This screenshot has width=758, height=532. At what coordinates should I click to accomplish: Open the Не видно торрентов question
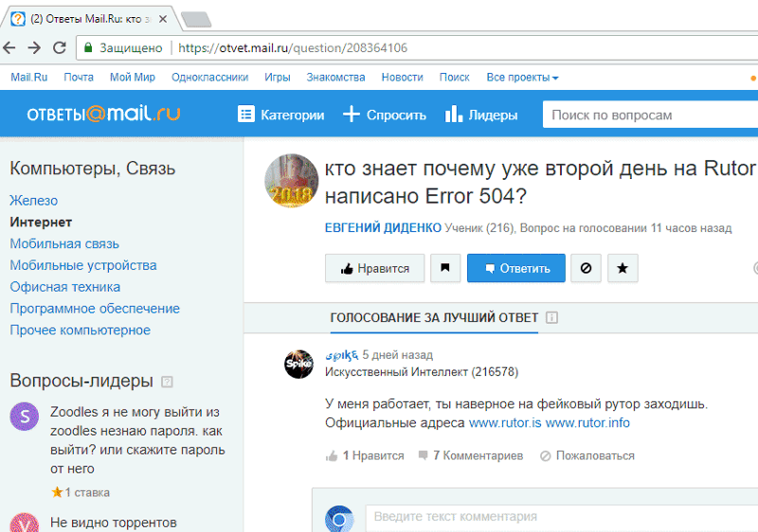[113, 523]
